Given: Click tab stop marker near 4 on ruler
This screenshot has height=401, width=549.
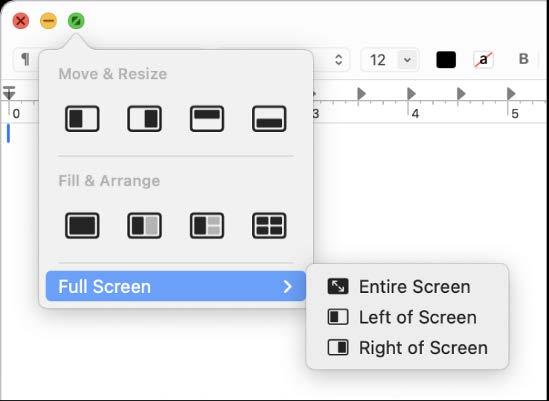Looking at the screenshot, I should (x=411, y=94).
